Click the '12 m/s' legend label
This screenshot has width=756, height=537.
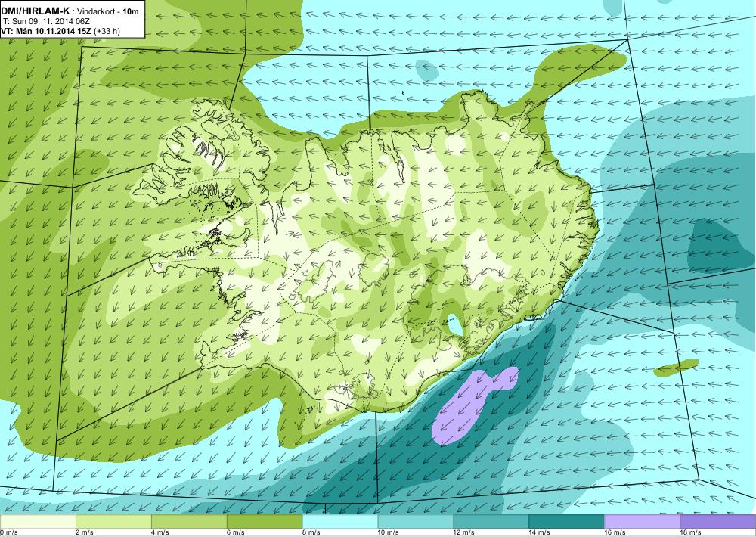coord(464,532)
